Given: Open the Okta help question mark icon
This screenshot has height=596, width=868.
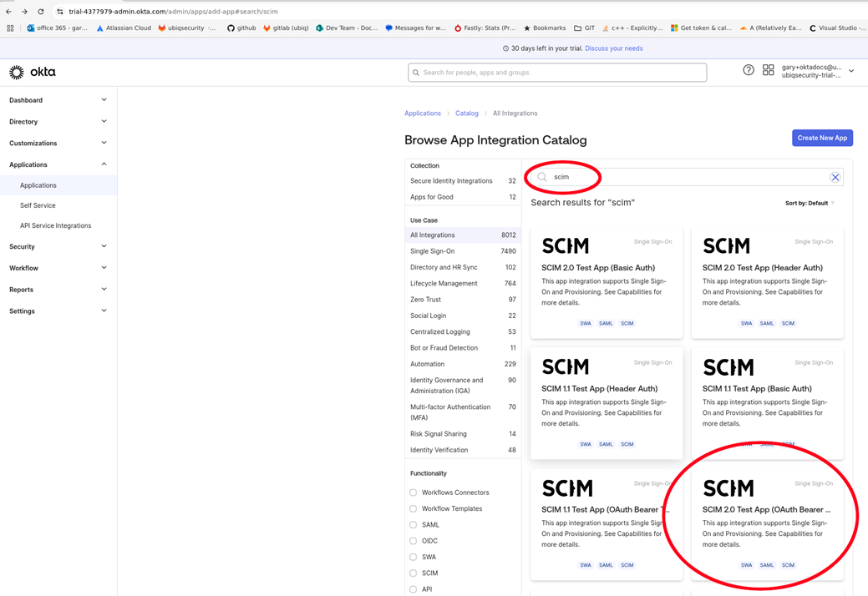Looking at the screenshot, I should (x=749, y=69).
